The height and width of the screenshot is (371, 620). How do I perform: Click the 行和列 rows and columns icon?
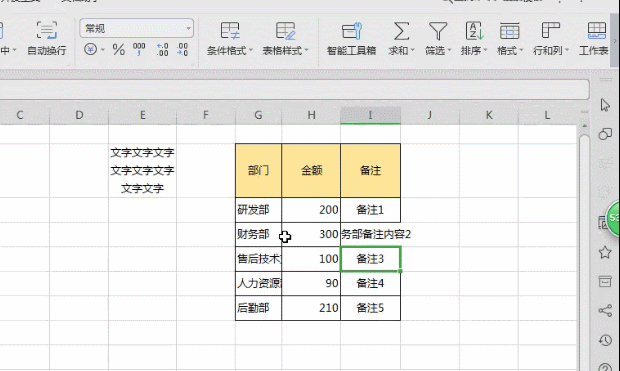pyautogui.click(x=550, y=31)
